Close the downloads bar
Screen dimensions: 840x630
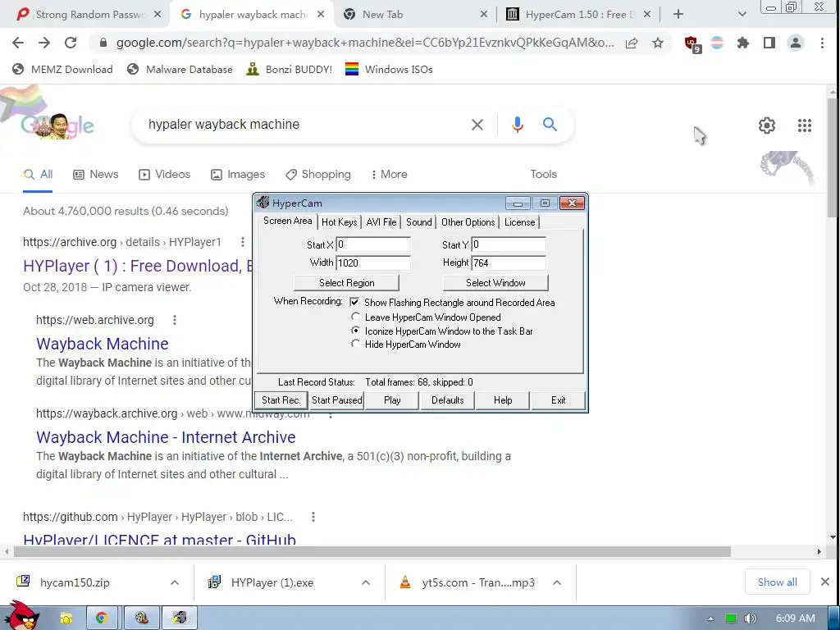point(825,582)
